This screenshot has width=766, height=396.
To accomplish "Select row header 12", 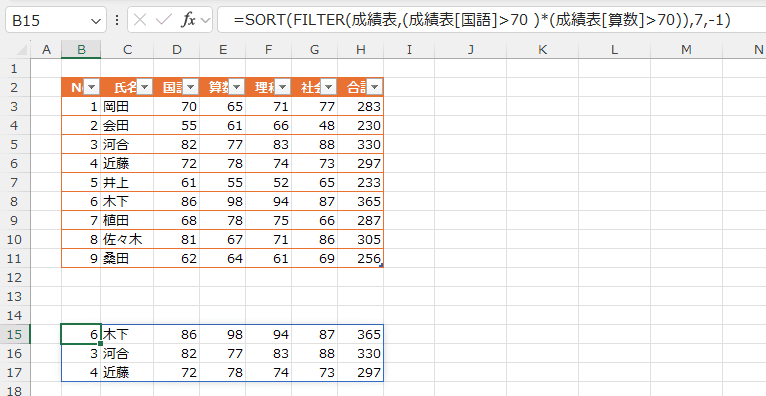I will (15, 277).
